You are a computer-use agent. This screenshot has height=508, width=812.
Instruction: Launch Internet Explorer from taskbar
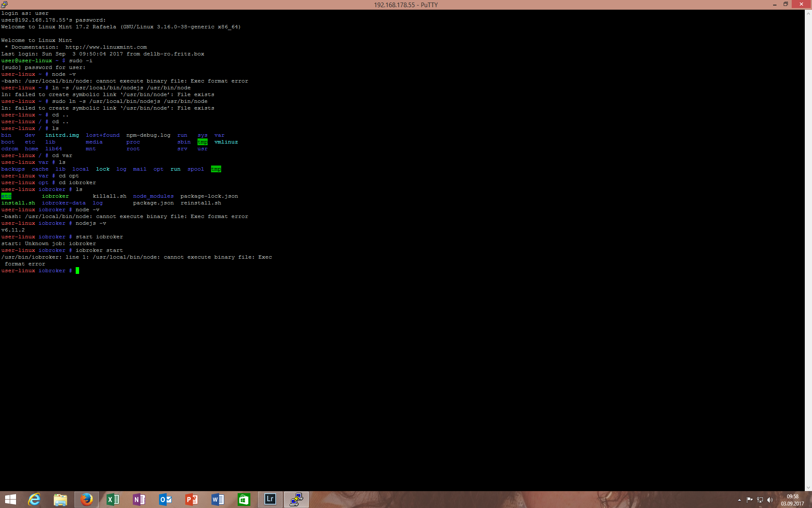click(x=34, y=500)
